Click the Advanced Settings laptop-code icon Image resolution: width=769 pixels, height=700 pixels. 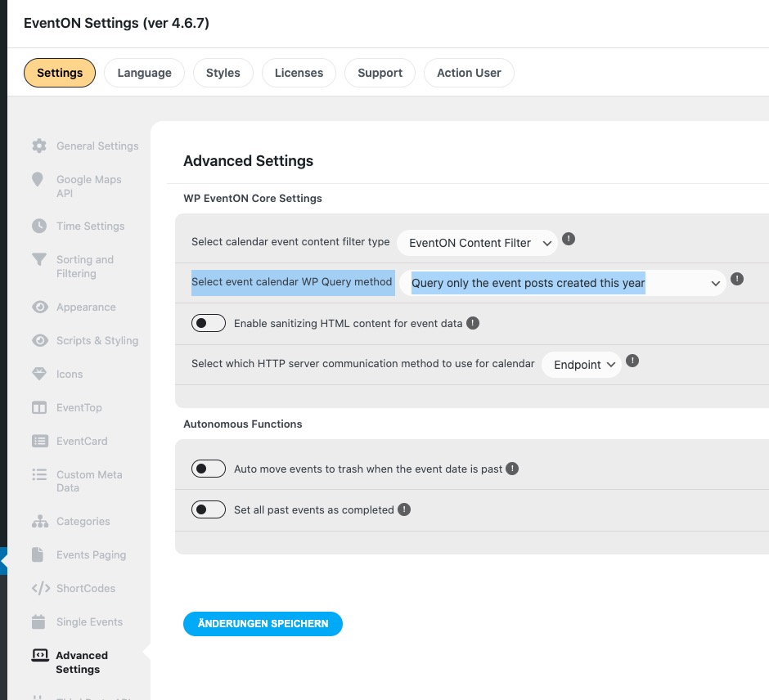(x=40, y=655)
